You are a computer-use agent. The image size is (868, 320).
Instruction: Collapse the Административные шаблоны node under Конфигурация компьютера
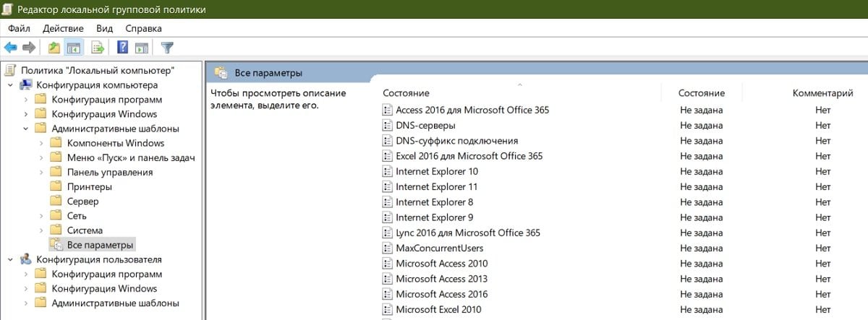25,129
